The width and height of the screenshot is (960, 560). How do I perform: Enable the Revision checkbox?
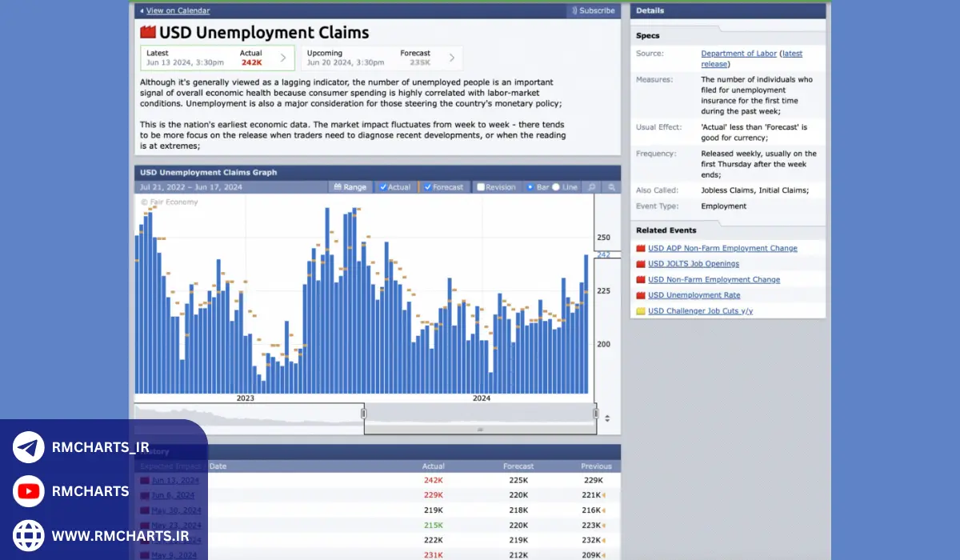(481, 187)
